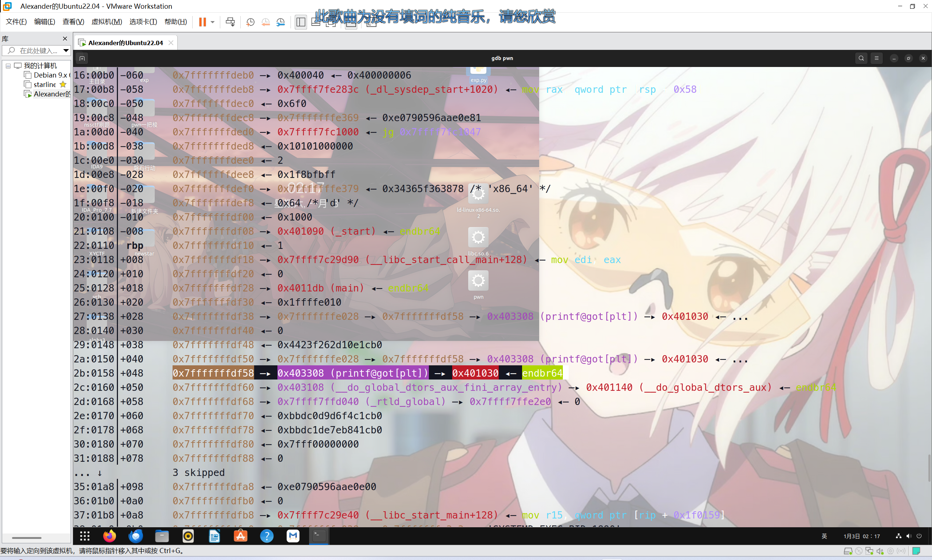
Task: Toggle the library sidebar view button
Action: coord(301,22)
